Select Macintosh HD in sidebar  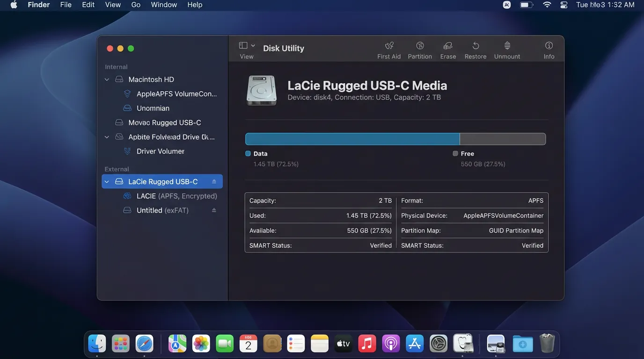[x=162, y=79]
